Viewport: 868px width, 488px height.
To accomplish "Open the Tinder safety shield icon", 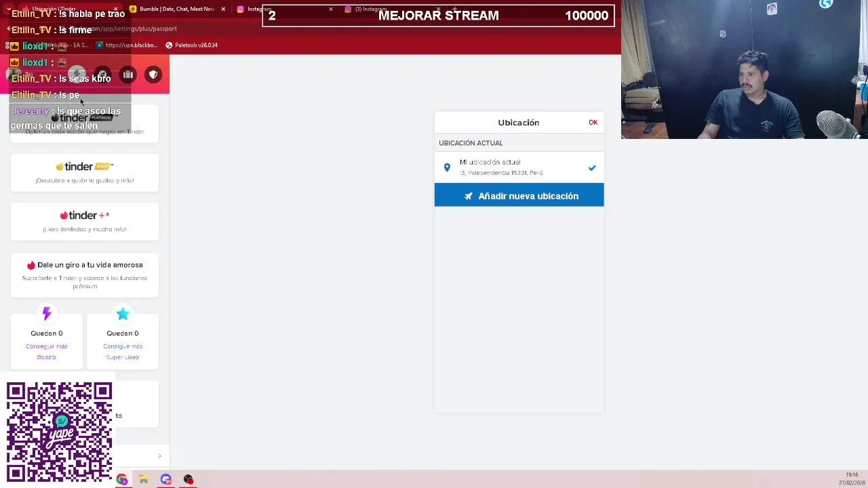I will 153,75.
